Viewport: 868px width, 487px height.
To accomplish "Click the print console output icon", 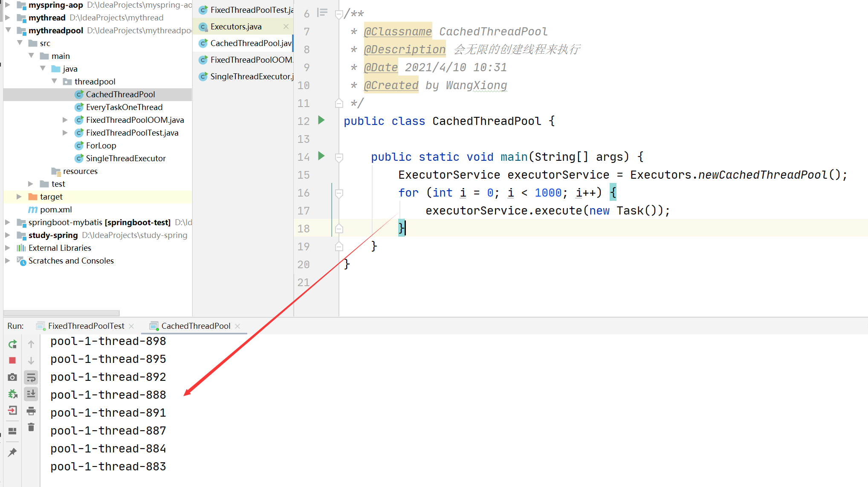I will [31, 411].
